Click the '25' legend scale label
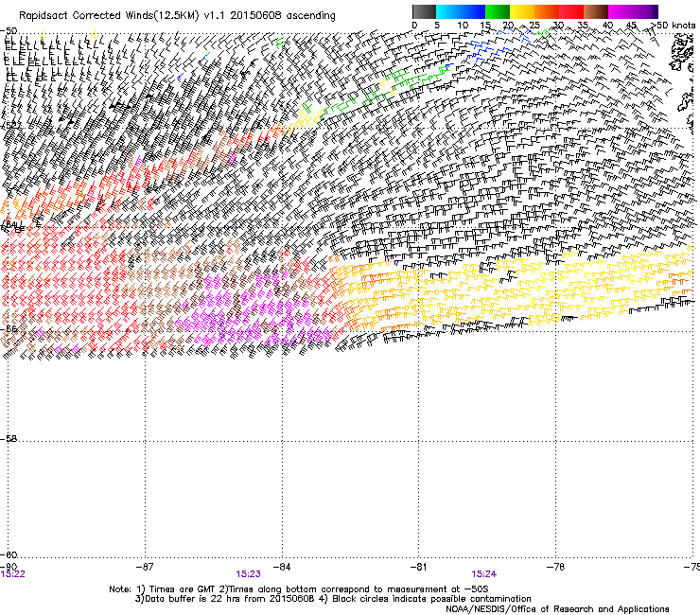This screenshot has width=700, height=615. tap(534, 25)
